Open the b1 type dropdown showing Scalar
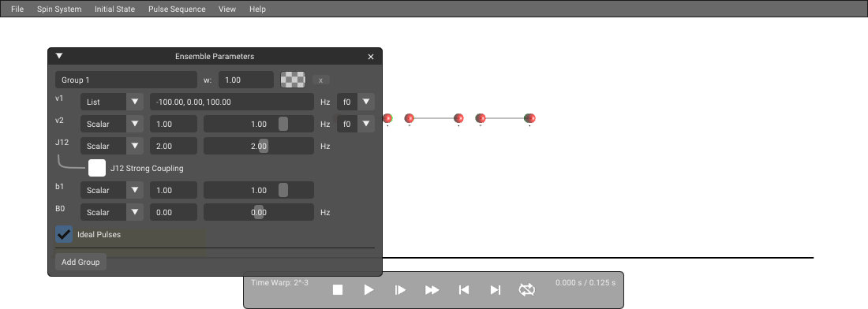 coord(112,190)
